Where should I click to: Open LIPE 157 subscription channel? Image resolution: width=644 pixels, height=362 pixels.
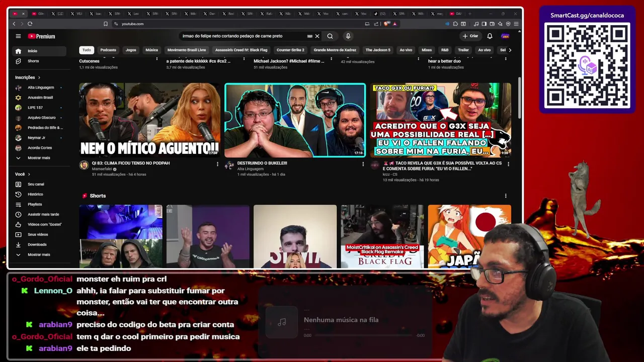coord(39,108)
